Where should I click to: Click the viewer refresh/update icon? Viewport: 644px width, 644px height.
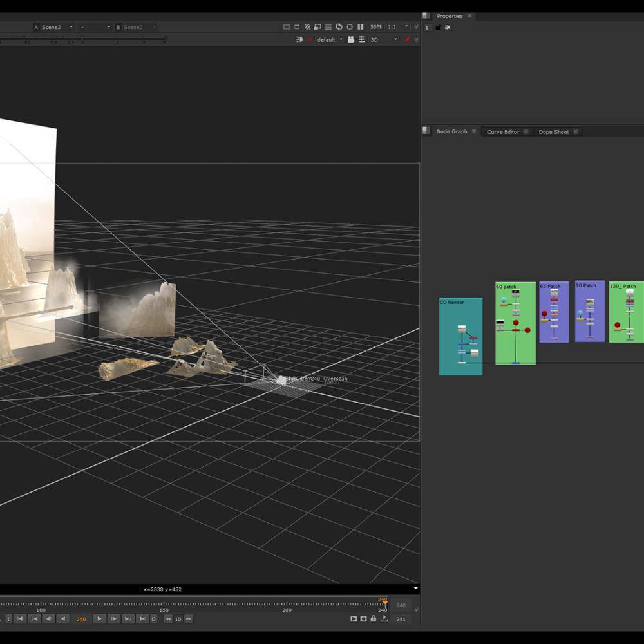pyautogui.click(x=338, y=26)
